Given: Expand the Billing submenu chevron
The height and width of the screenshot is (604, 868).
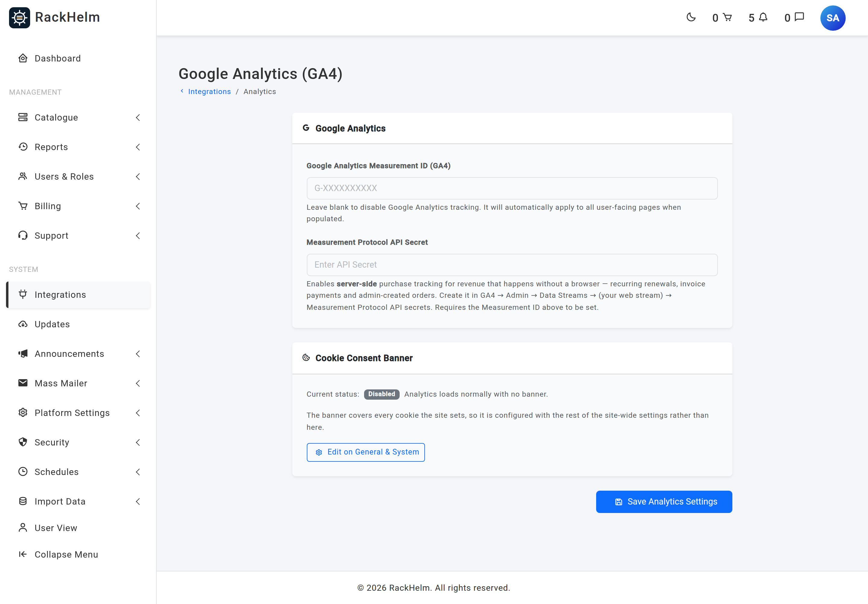Looking at the screenshot, I should (x=138, y=206).
